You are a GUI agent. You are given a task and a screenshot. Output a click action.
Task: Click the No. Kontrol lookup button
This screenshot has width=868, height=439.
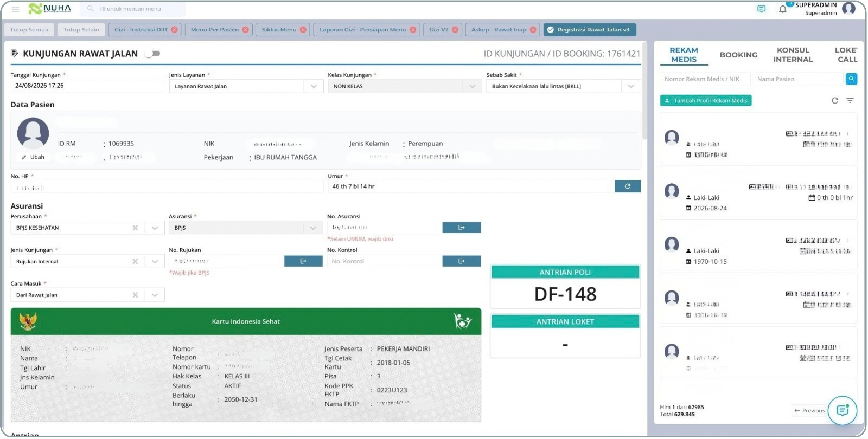462,261
